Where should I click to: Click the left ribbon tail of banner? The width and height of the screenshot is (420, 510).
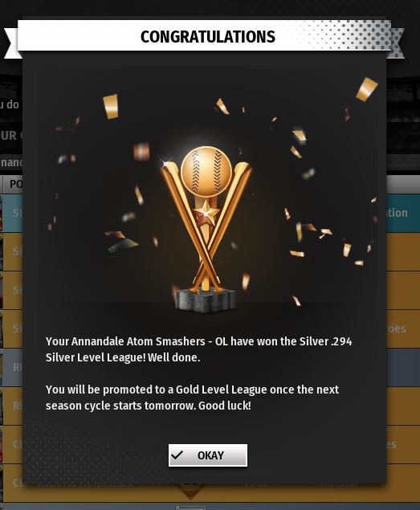(11, 43)
